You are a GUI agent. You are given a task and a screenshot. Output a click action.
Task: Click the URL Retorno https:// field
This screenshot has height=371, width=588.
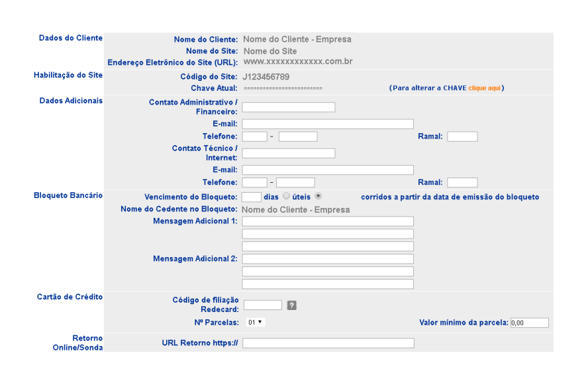coord(328,343)
